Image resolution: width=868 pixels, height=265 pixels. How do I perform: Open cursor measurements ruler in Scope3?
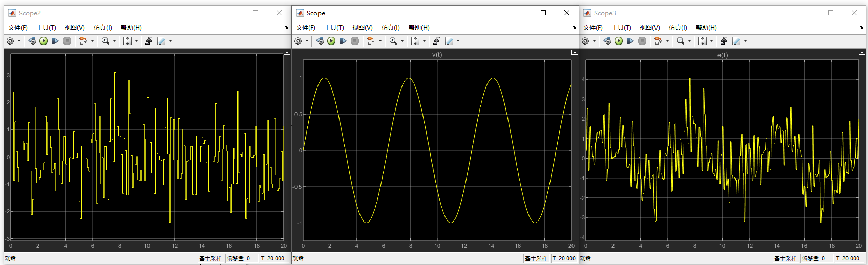(736, 41)
